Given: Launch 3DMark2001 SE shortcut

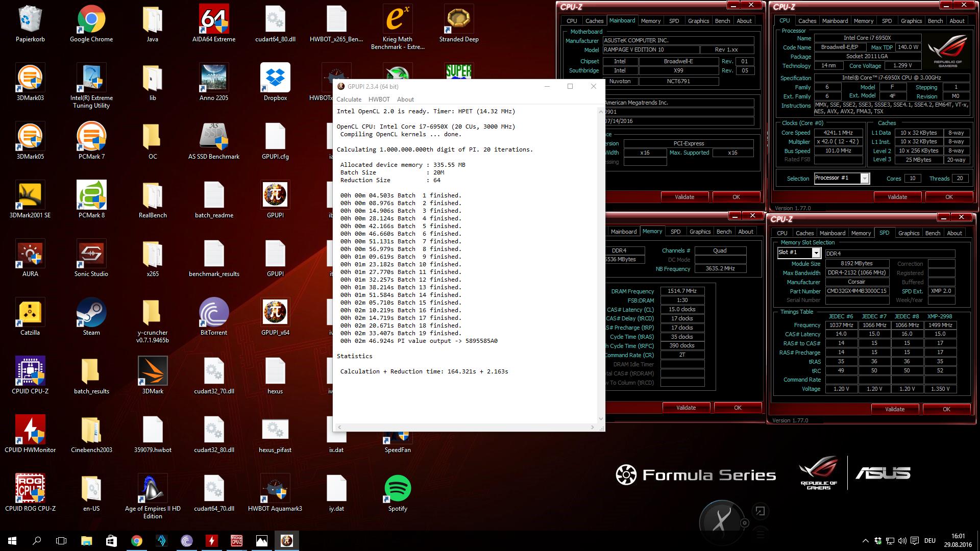Looking at the screenshot, I should pyautogui.click(x=30, y=200).
